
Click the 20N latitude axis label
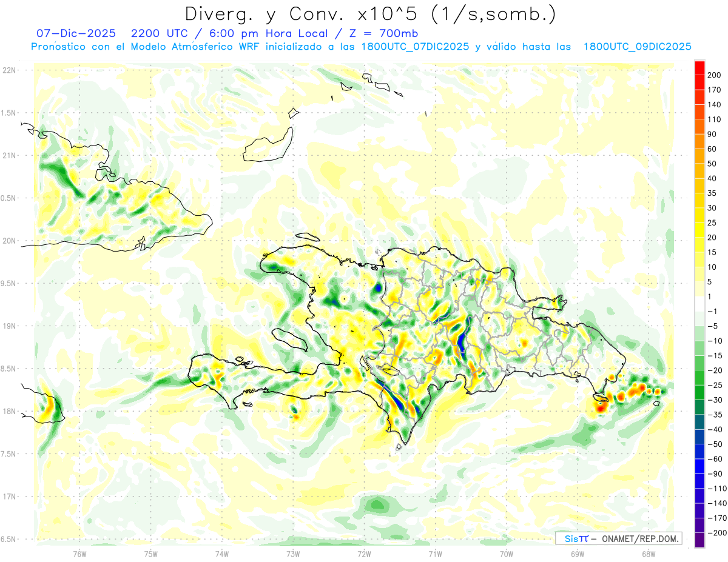tap(9, 241)
